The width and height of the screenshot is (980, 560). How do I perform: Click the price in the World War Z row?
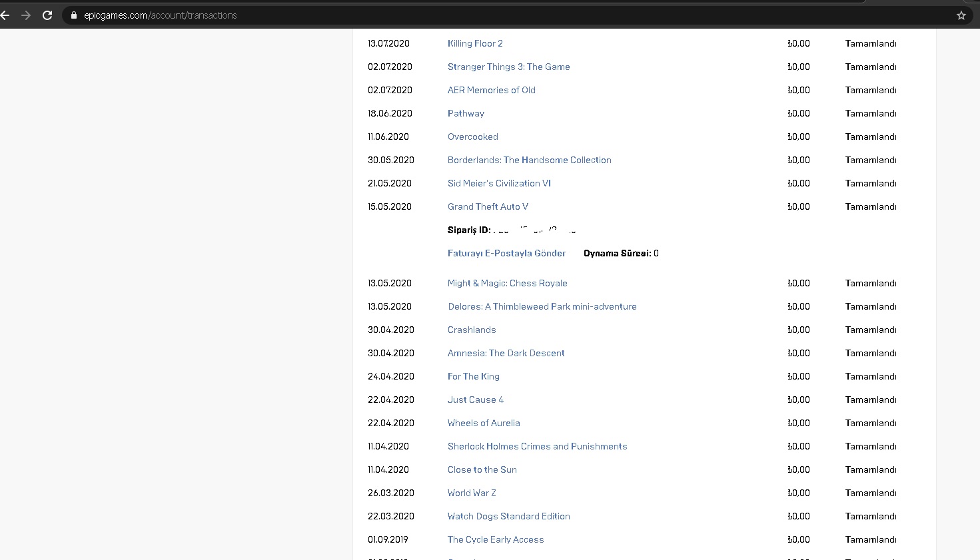pyautogui.click(x=799, y=493)
